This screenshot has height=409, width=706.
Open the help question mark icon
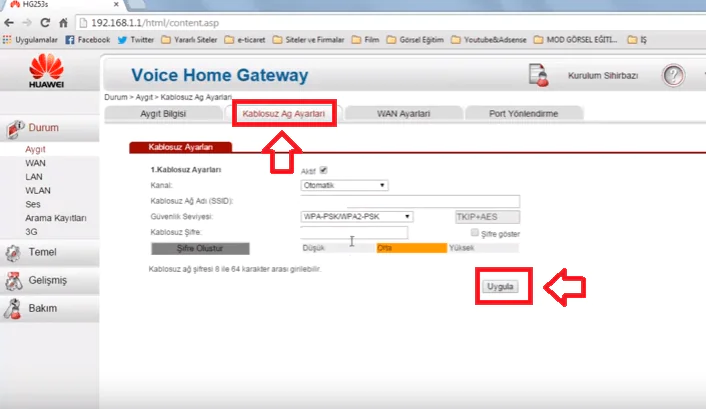673,75
